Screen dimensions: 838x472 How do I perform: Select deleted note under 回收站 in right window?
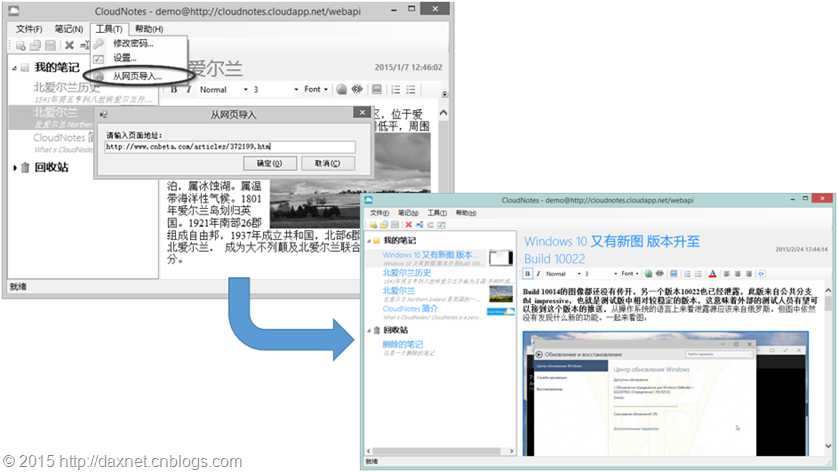(402, 344)
